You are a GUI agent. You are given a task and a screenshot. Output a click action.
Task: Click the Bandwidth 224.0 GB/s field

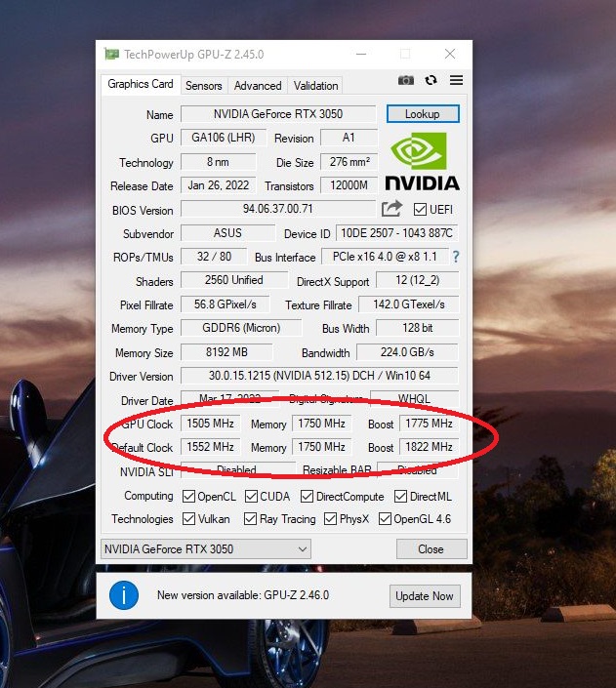pos(407,352)
